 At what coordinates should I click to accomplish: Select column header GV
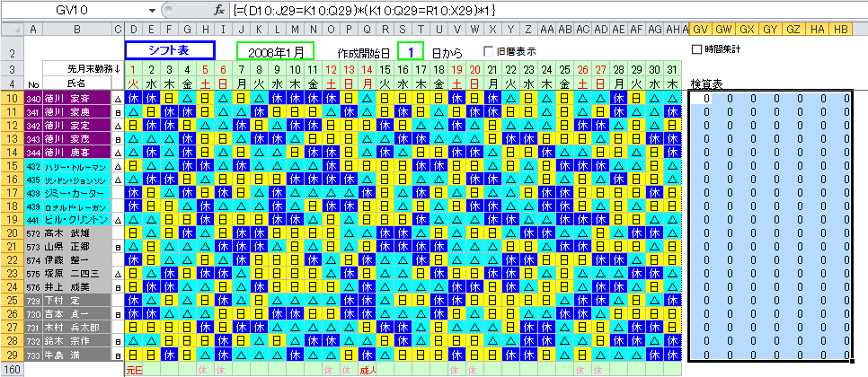tap(702, 31)
